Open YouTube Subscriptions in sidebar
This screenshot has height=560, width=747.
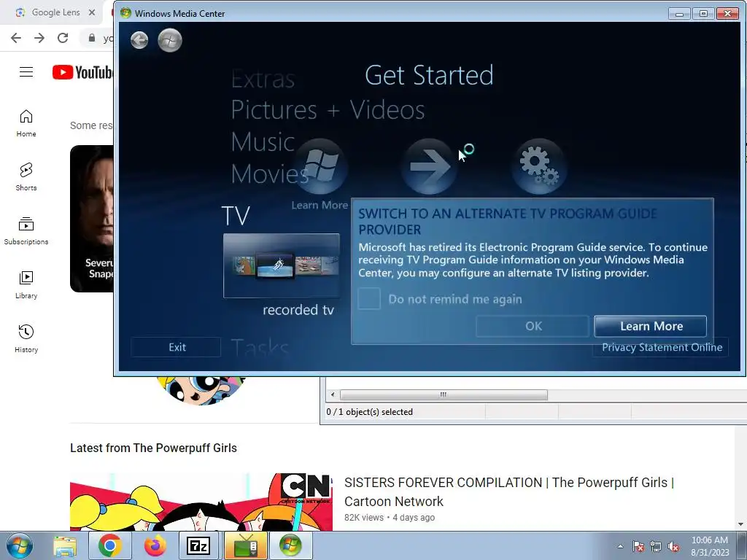pyautogui.click(x=26, y=231)
